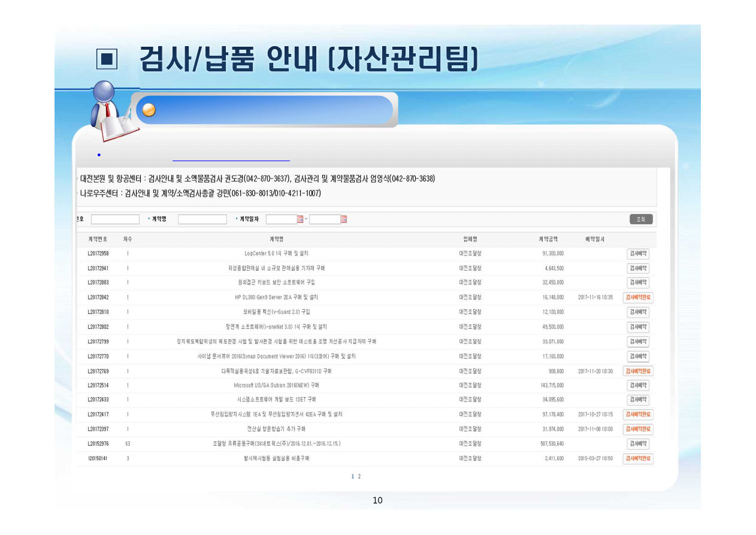
Task: Open the contract start date calendar icon
Action: (300, 219)
